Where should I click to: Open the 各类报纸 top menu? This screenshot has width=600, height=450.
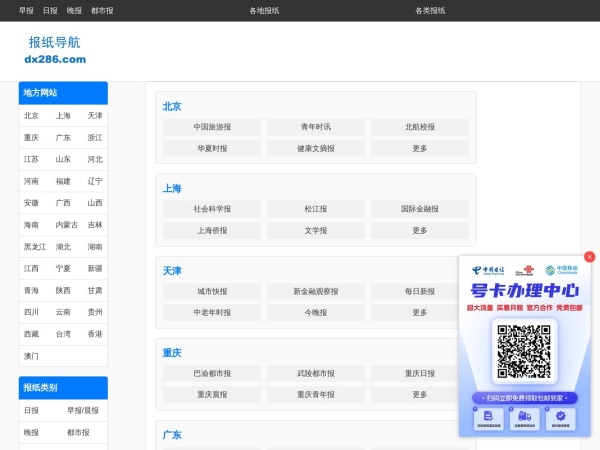coord(430,11)
